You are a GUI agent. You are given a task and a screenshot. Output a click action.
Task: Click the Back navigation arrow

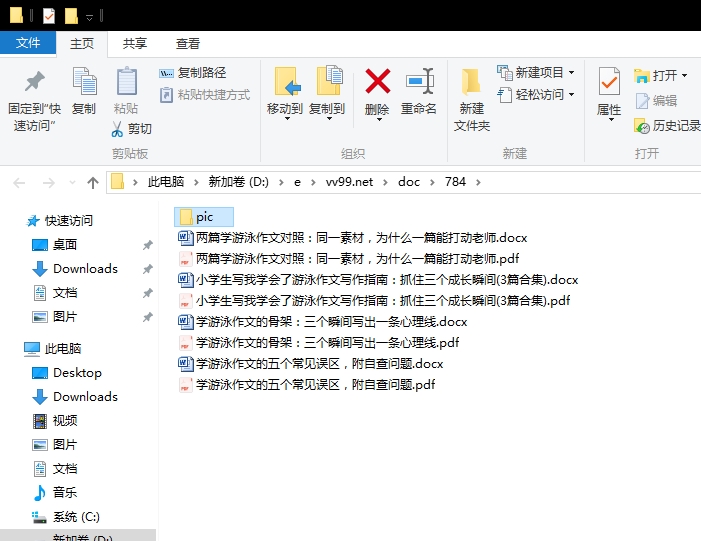[19, 182]
